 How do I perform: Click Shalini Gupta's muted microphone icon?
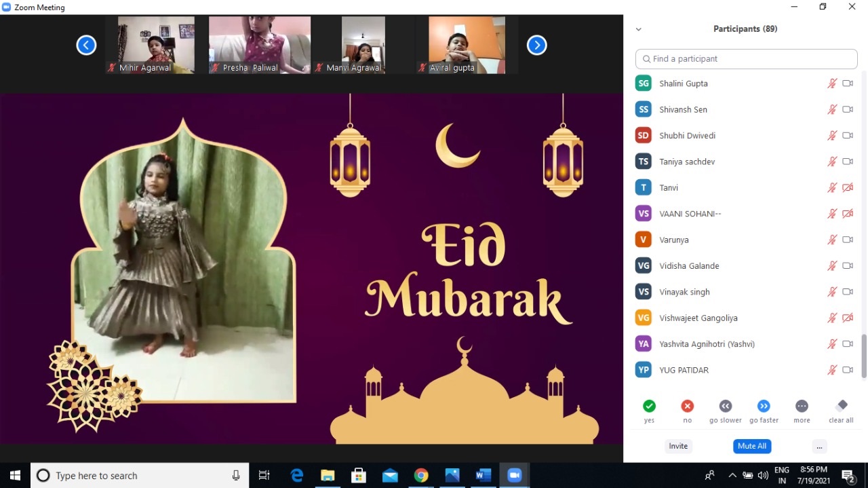tap(832, 83)
